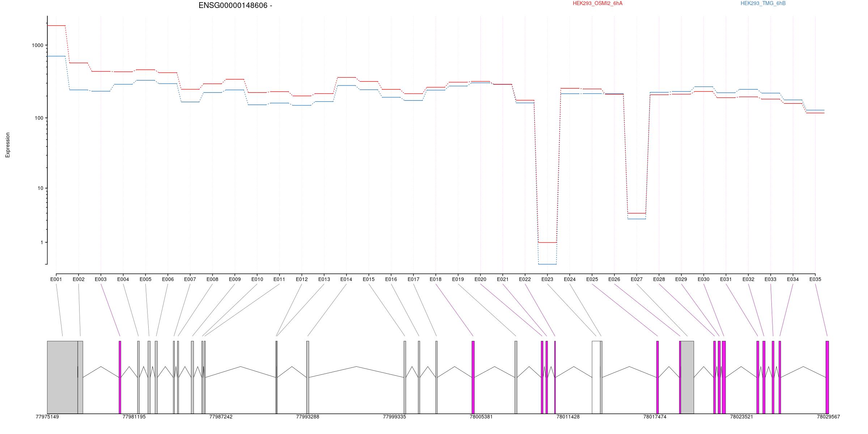Screen dimensions: 868x434
Task: Click the E020 exon label
Action: (480, 279)
